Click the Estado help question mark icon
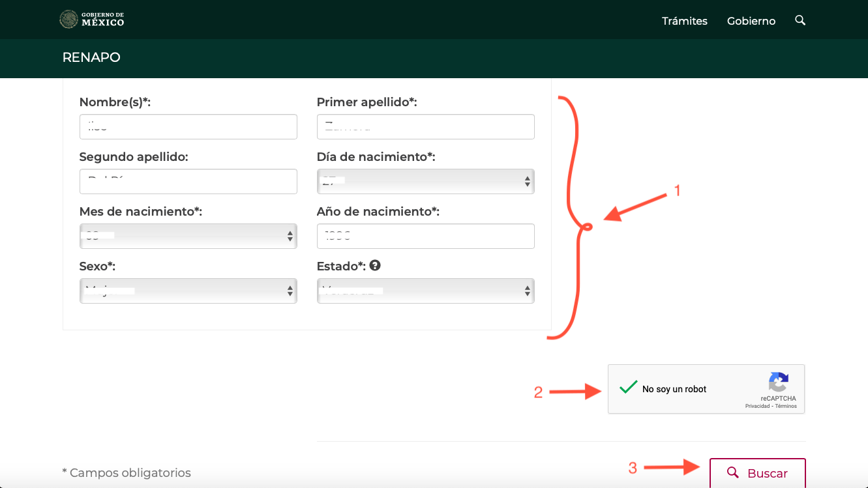The width and height of the screenshot is (868, 488). coord(375,266)
